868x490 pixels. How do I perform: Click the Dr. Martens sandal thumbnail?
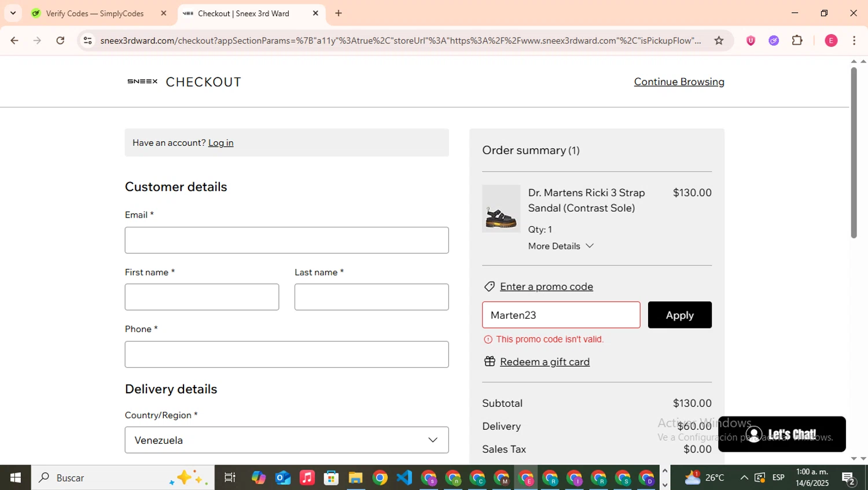tap(501, 209)
